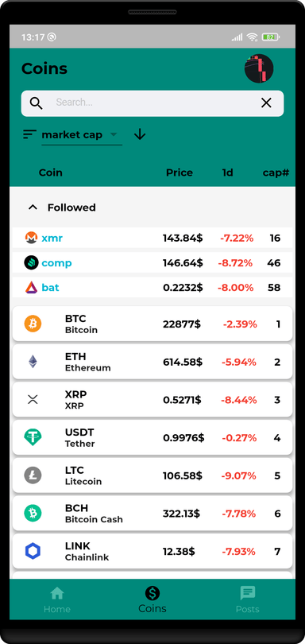Open the profile avatar picture
Viewport: 305px width, 644px height.
[x=259, y=68]
